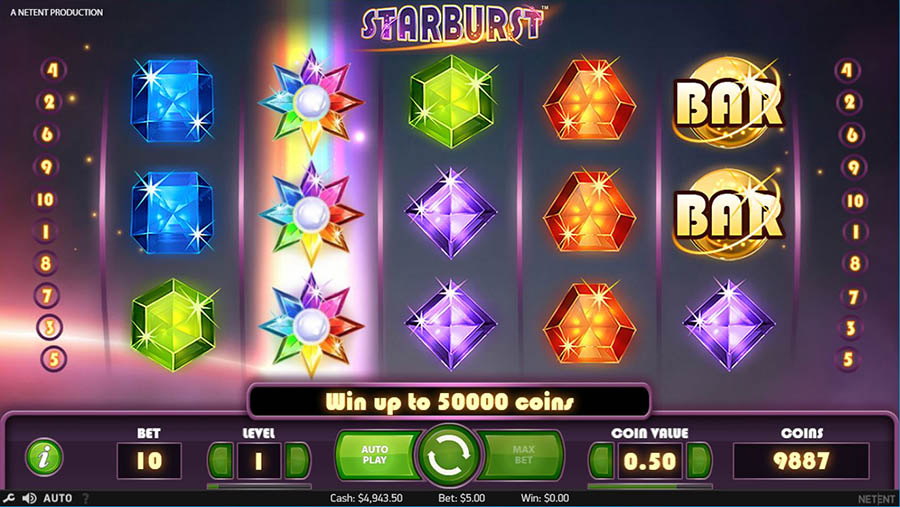The height and width of the screenshot is (507, 900).
Task: Select payline 4 indicator on left side
Action: pyautogui.click(x=53, y=70)
